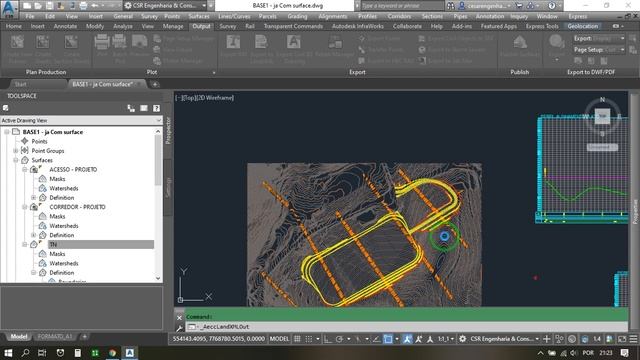Click the Undo arrow in quick access toolbar
The image size is (640, 360).
click(94, 6)
